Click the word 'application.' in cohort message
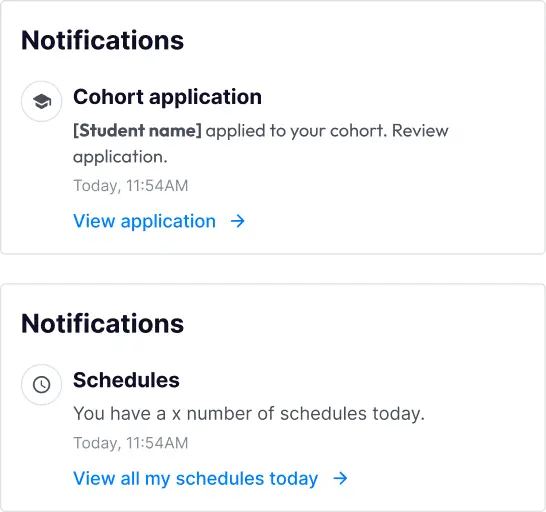546x512 pixels. pyautogui.click(x=120, y=157)
